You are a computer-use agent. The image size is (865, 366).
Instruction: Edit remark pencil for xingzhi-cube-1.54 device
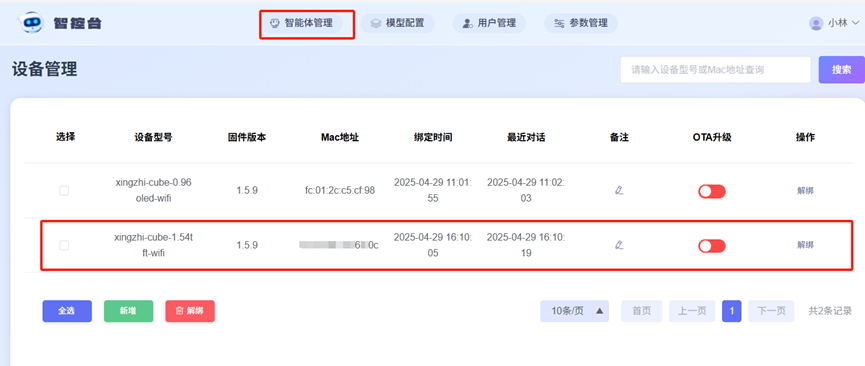[619, 245]
